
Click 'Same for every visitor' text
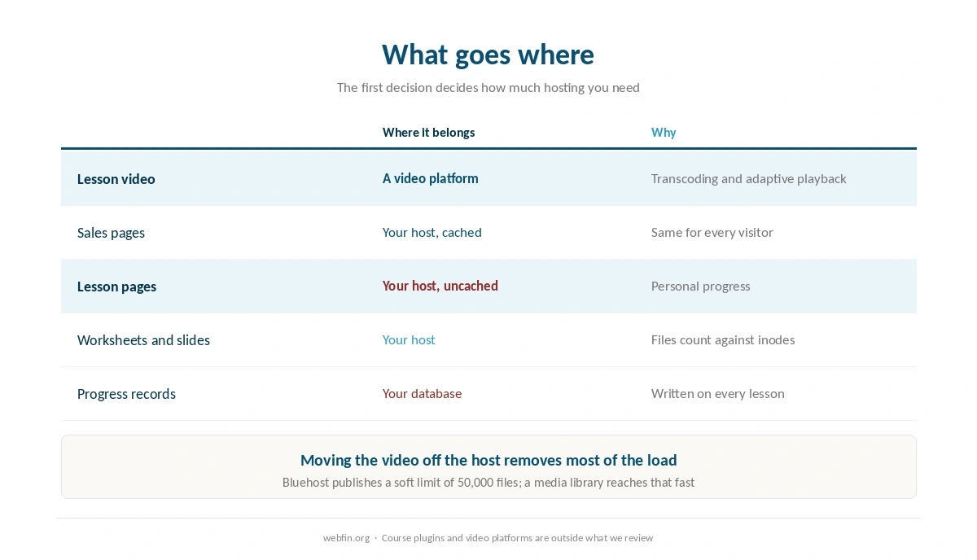click(712, 233)
